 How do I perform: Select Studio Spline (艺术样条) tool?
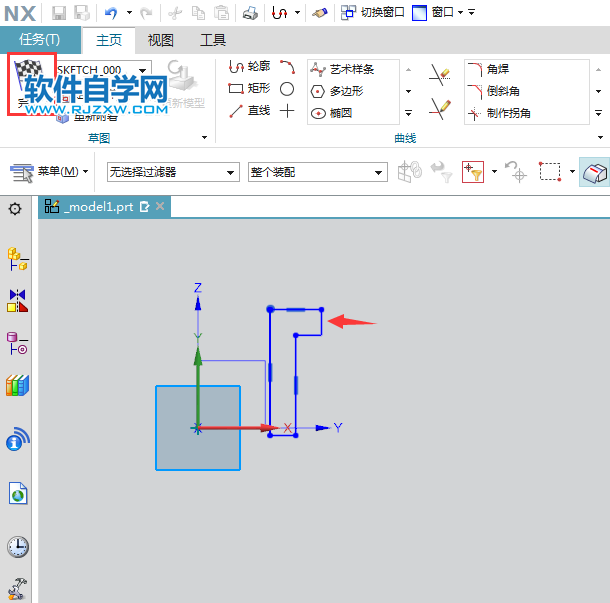[342, 69]
